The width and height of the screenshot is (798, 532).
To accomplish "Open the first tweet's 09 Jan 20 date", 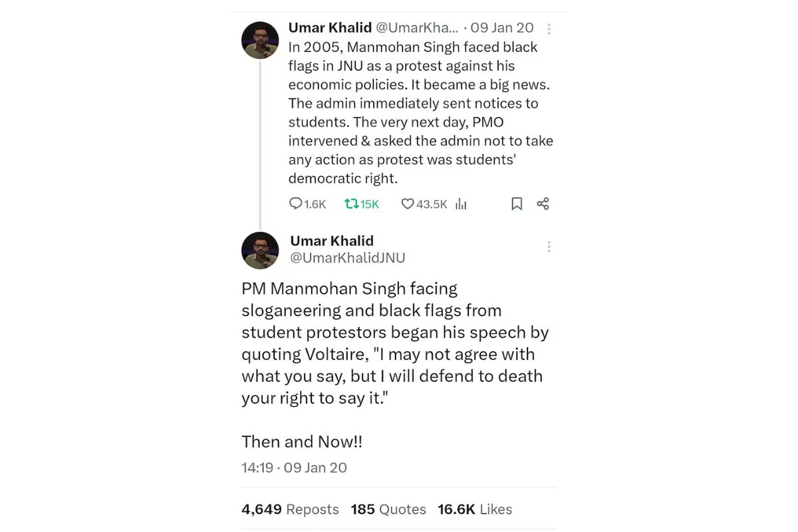I will (502, 28).
